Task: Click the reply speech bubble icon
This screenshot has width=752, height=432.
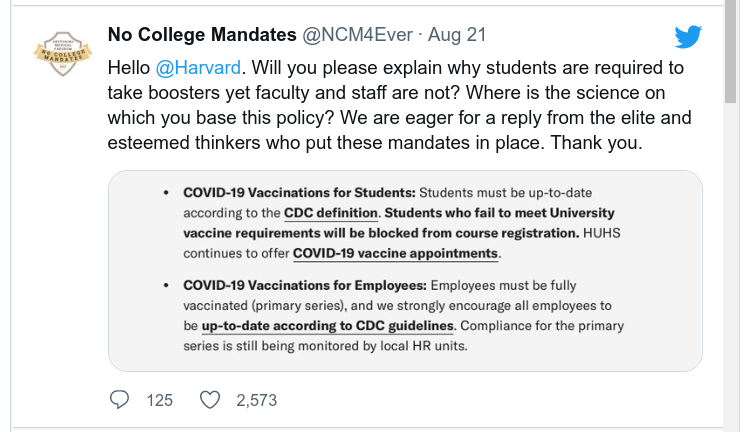Action: pos(119,400)
